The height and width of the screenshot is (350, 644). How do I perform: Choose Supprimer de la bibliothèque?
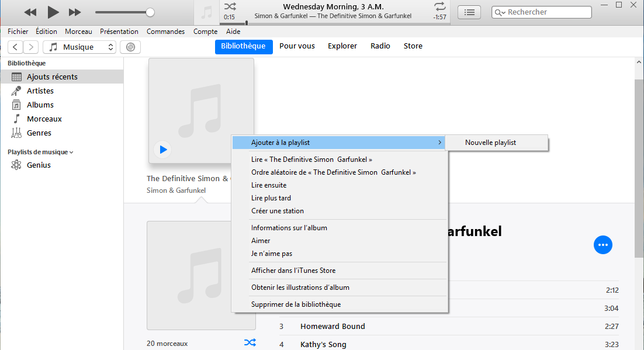click(x=340, y=304)
